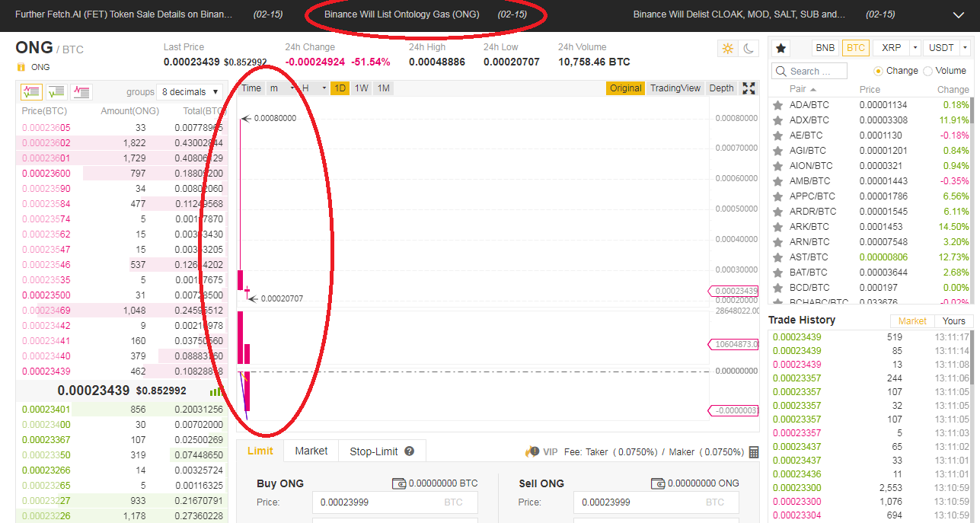Show favorites with the star button
The width and height of the screenshot is (980, 523).
pyautogui.click(x=780, y=48)
